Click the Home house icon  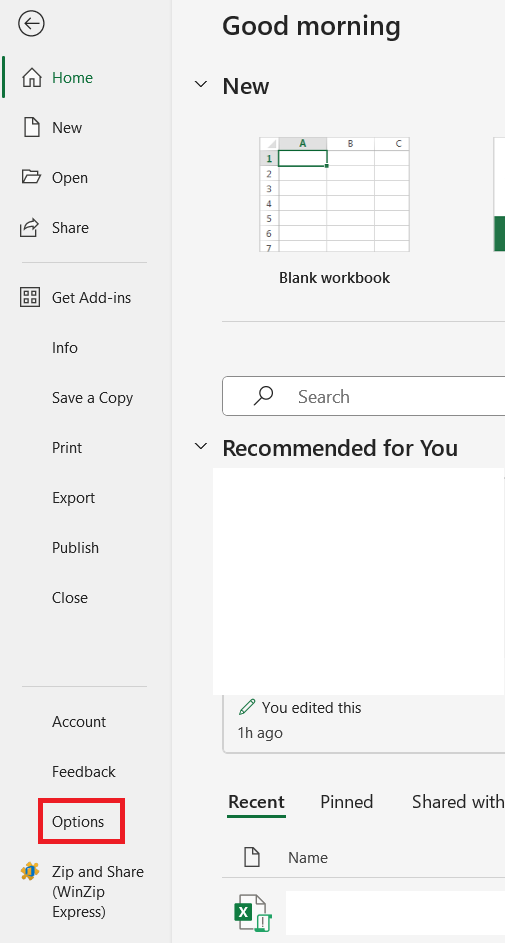[31, 78]
